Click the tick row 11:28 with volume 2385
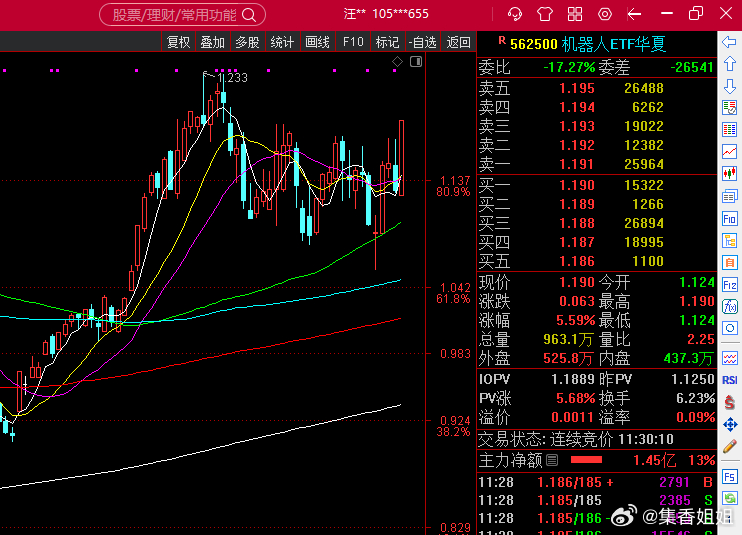Screen dimensions: 742x535 [596, 500]
